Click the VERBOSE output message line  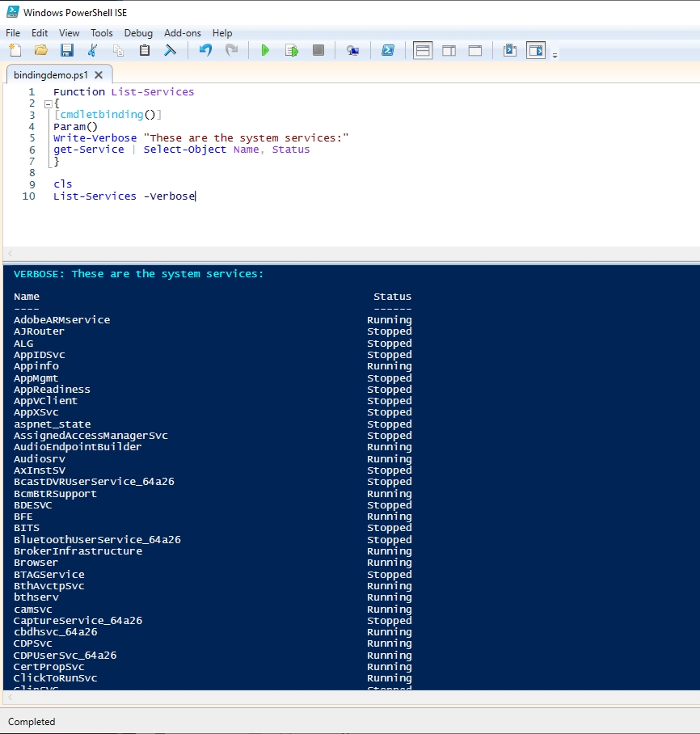(138, 274)
